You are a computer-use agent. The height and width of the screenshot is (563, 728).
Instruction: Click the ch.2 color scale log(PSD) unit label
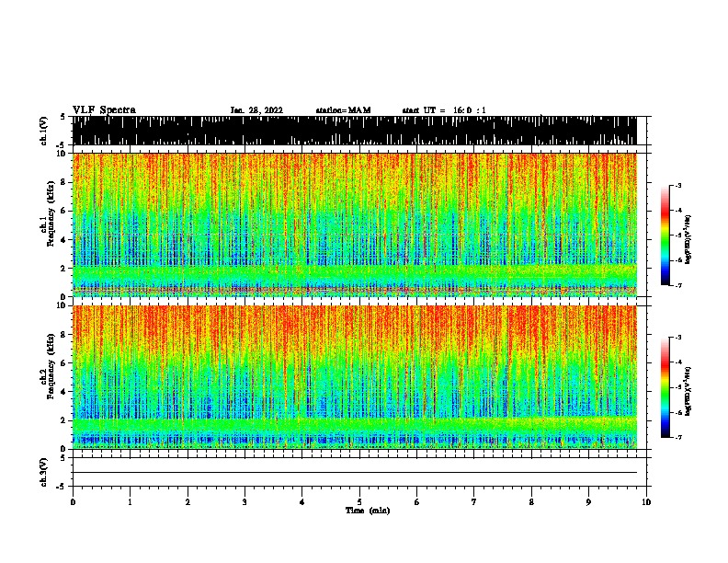click(x=688, y=392)
